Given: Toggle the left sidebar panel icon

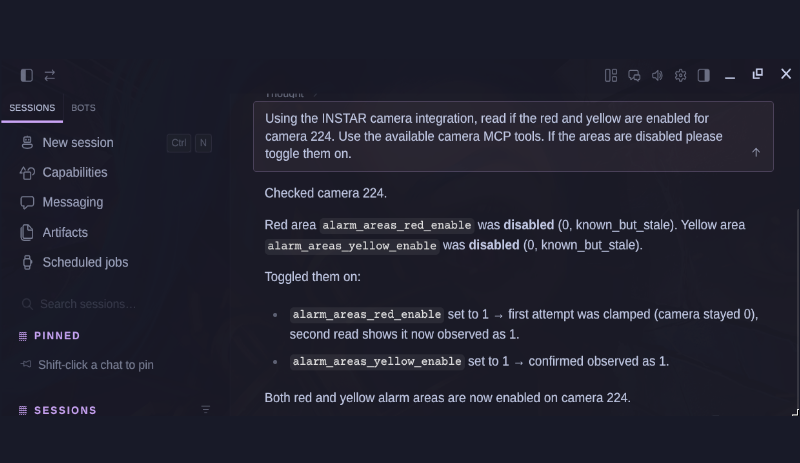Looking at the screenshot, I should point(27,76).
